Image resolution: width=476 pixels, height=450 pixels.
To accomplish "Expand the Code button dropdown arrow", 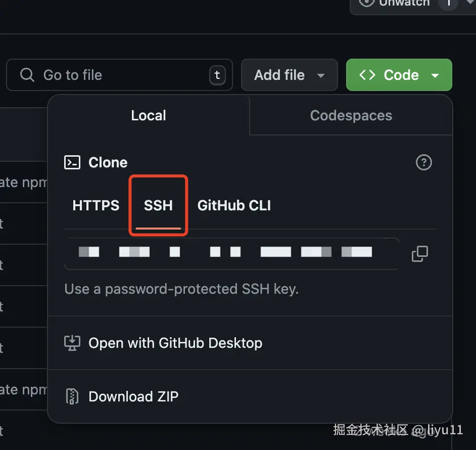I will click(435, 75).
